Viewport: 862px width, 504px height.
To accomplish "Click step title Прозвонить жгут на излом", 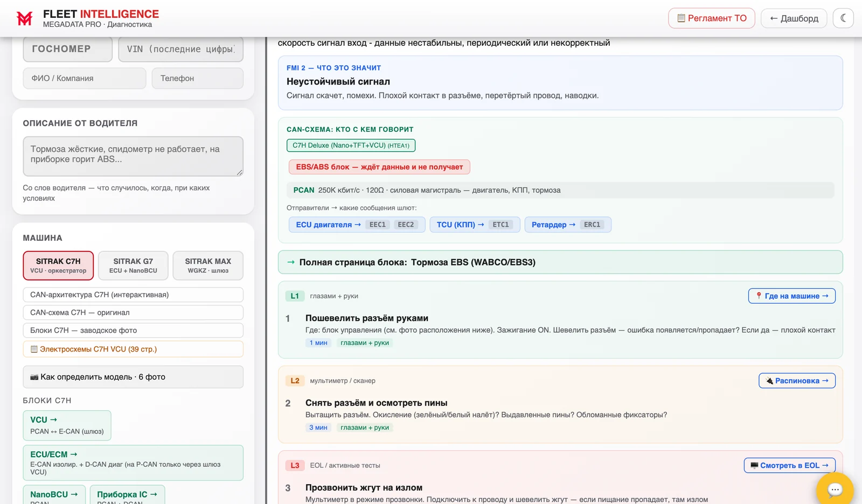I will (364, 488).
